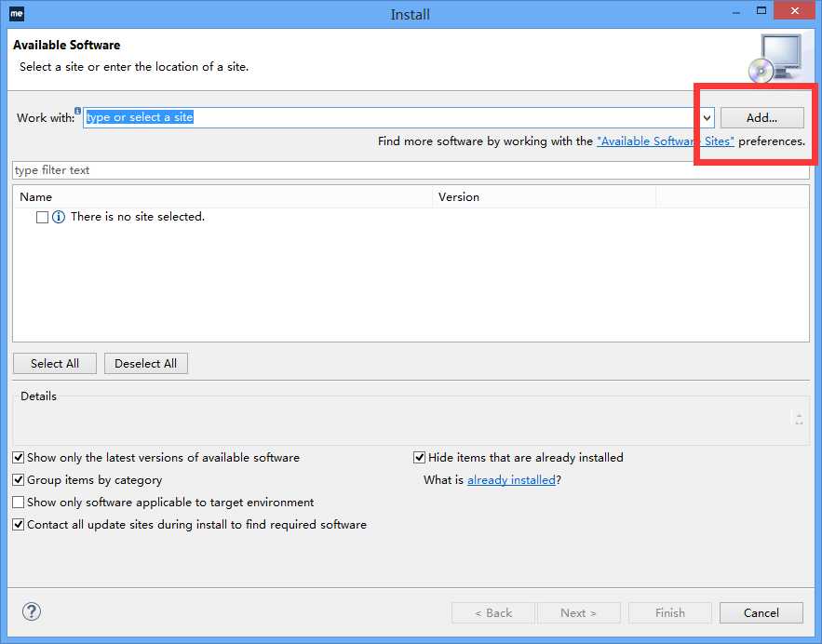Click the 'Available Software' heading
822x644 pixels.
67,45
